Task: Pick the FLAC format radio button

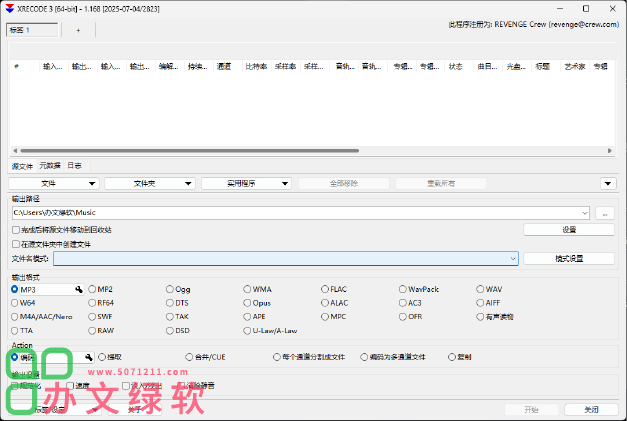Action: coord(334,289)
